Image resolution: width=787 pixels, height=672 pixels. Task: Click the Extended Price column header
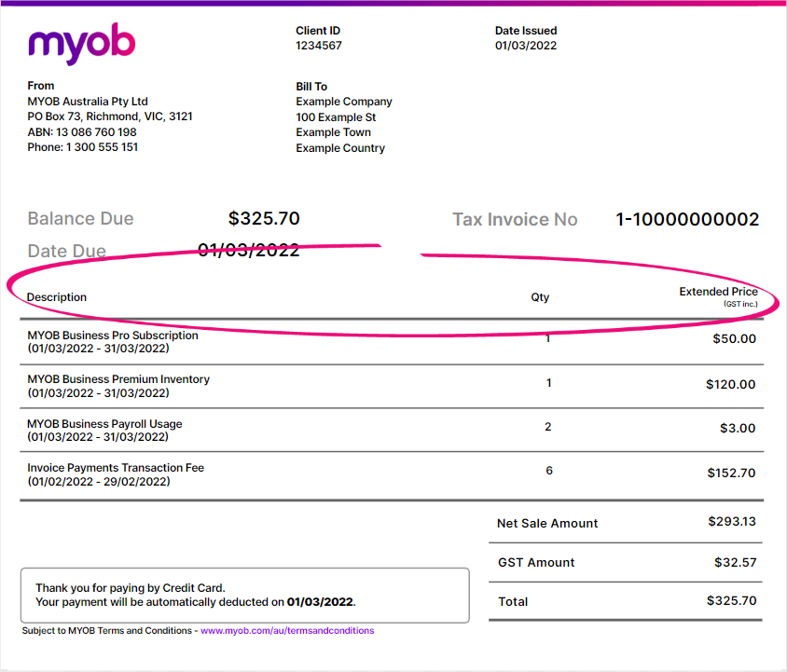coord(718,293)
